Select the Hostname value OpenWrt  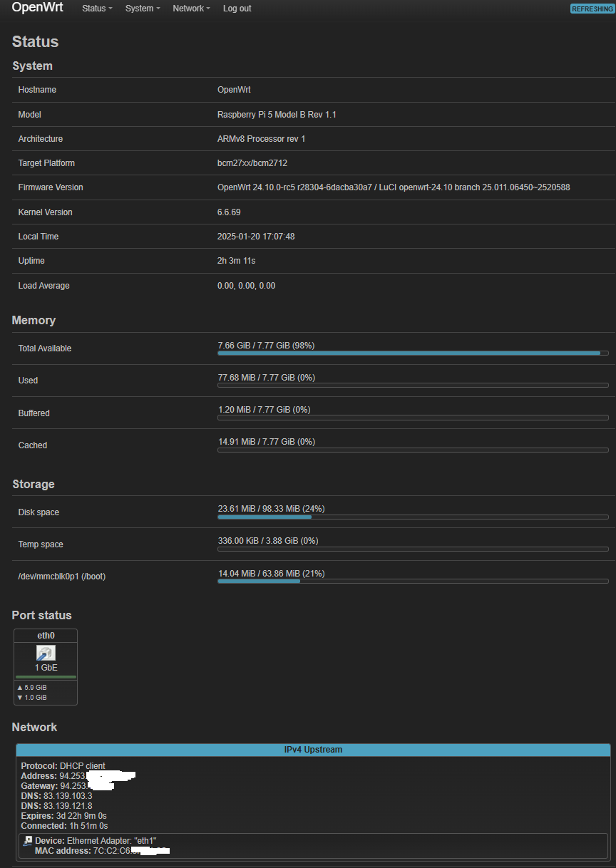click(234, 90)
